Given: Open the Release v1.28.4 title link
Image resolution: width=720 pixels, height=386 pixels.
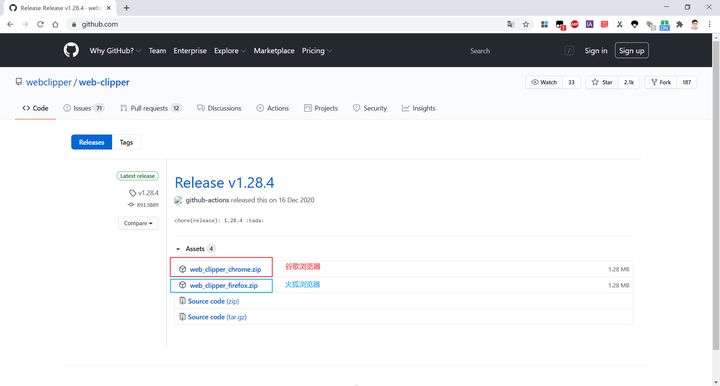Looking at the screenshot, I should pyautogui.click(x=225, y=183).
